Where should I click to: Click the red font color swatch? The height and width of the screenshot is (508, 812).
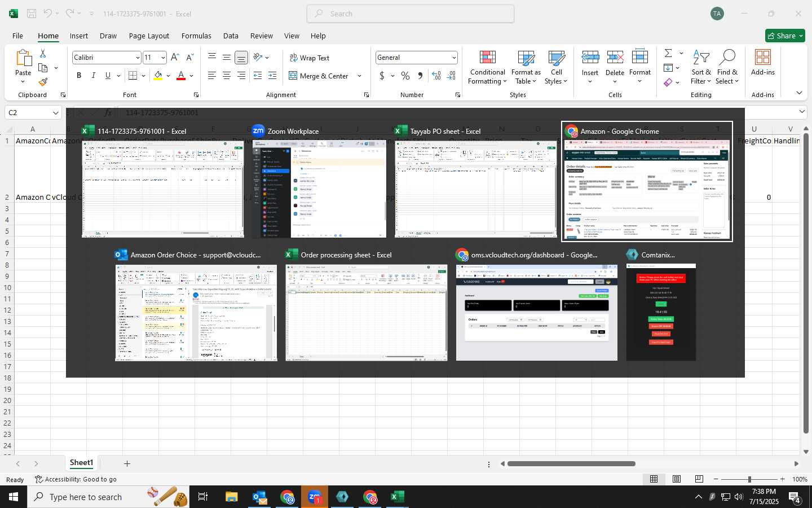tap(181, 76)
